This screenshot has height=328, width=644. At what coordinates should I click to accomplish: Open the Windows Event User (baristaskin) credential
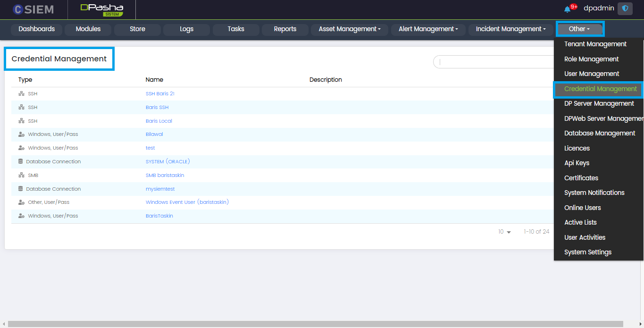point(187,202)
